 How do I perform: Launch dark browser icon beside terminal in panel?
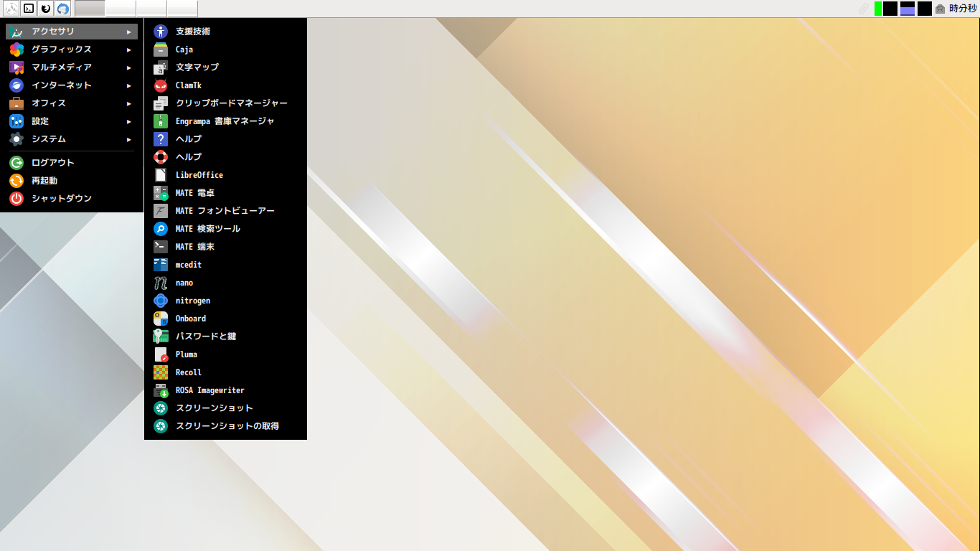(46, 9)
